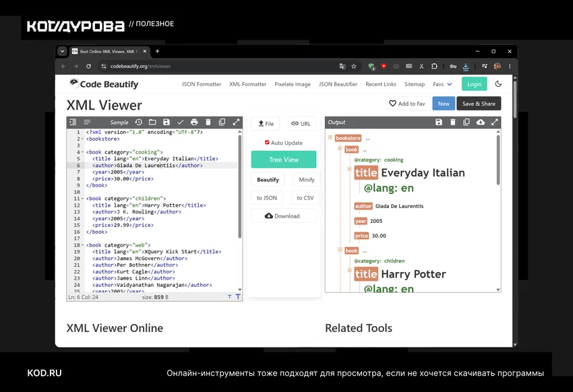Image resolution: width=573 pixels, height=392 pixels.
Task: Click the Login button
Action: pos(474,84)
